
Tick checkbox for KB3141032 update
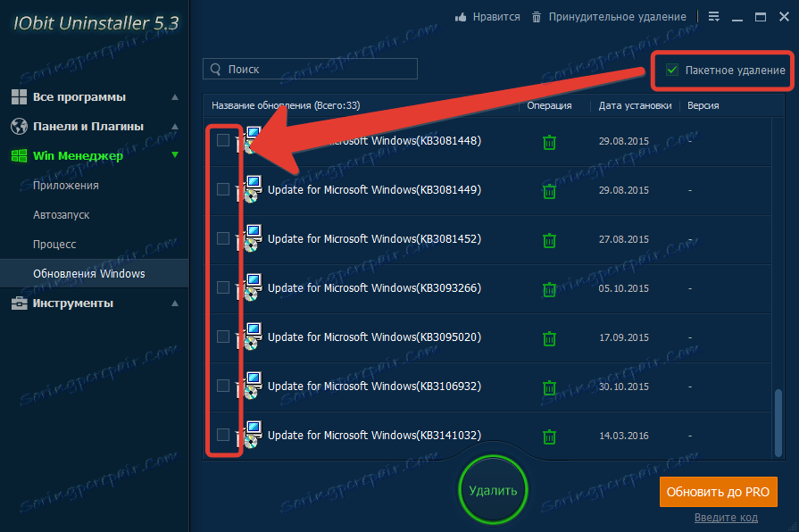tap(222, 435)
